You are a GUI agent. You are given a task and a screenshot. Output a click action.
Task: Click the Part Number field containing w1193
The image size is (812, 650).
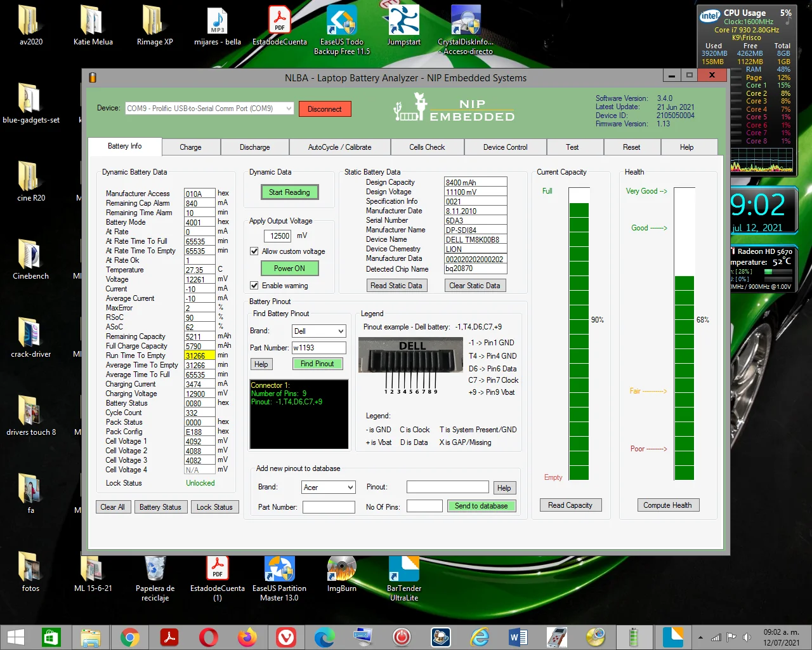pos(319,348)
